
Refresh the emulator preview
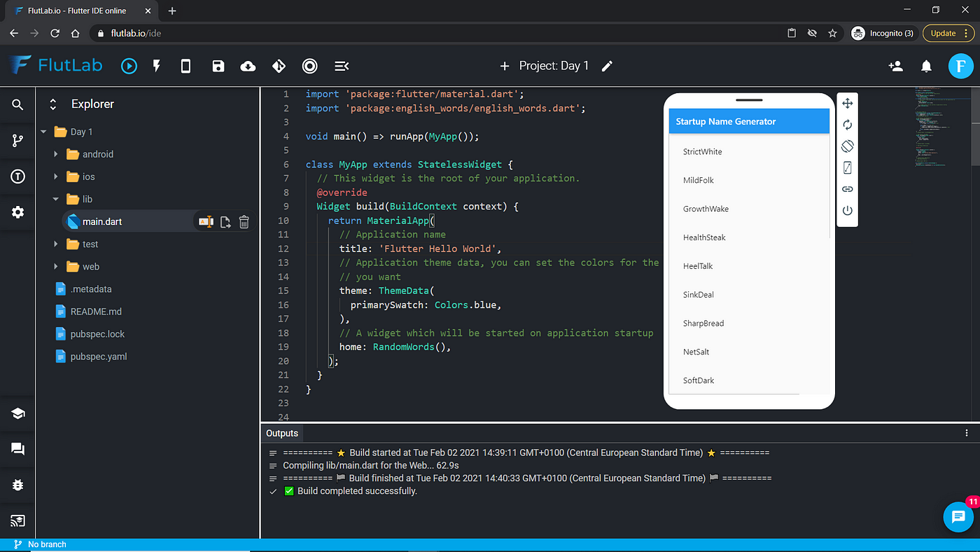(847, 125)
